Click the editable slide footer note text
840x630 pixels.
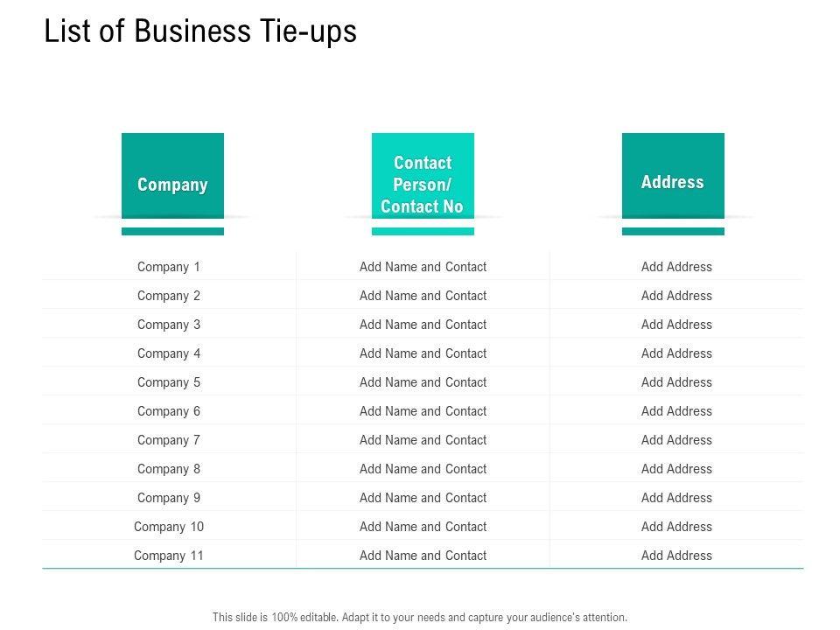[x=420, y=617]
